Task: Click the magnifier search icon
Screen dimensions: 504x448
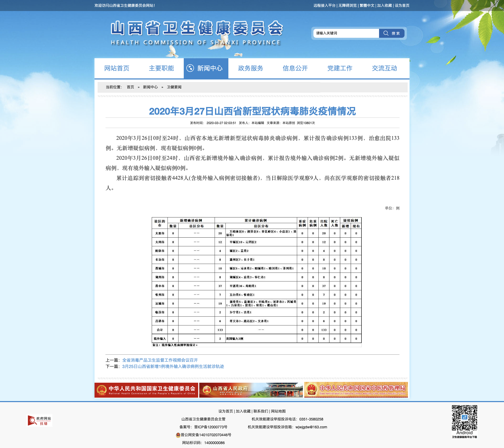Action: [x=386, y=33]
